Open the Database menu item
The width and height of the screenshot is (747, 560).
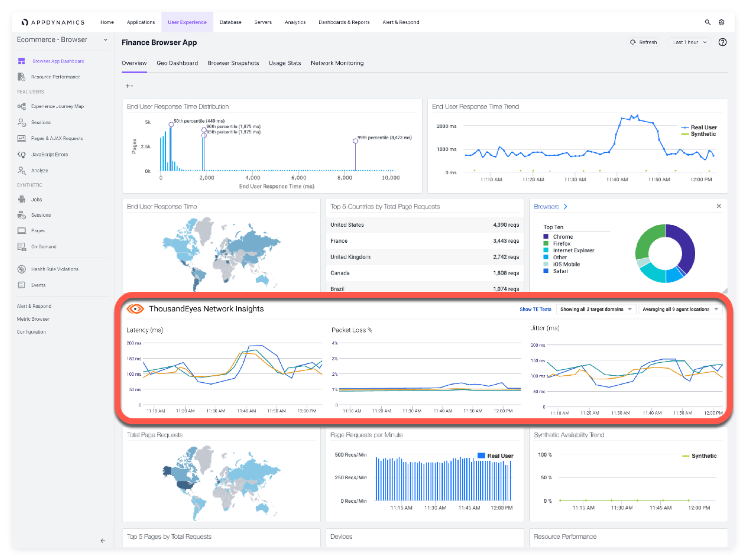click(231, 22)
